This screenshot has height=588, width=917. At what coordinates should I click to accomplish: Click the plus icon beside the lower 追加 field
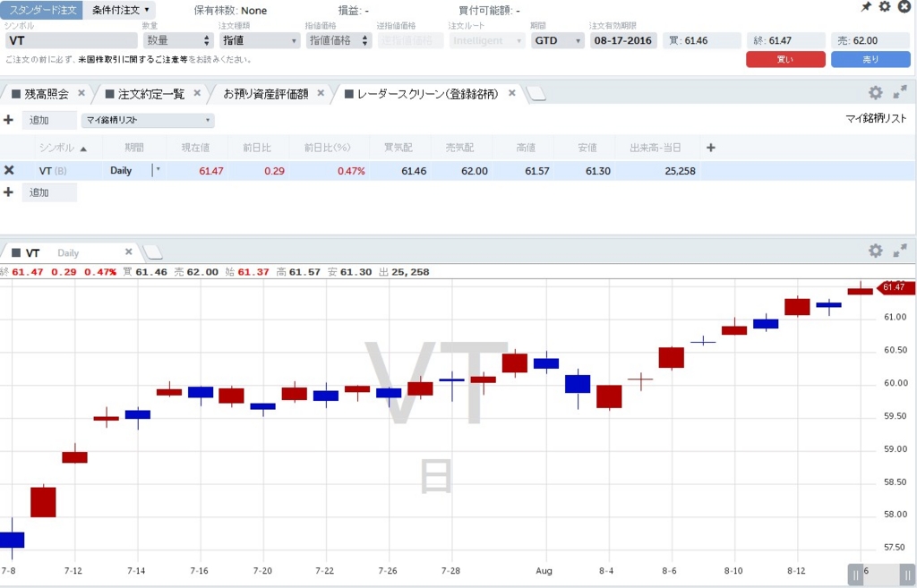[x=8, y=192]
